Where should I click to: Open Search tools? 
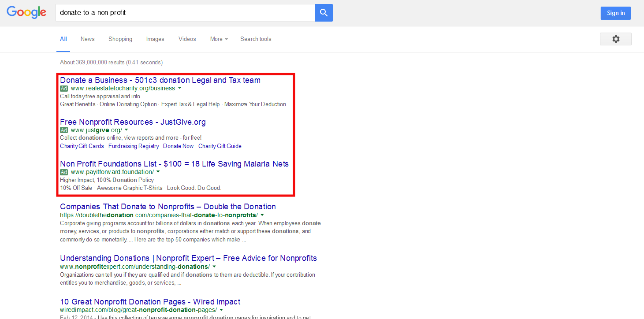(x=256, y=39)
